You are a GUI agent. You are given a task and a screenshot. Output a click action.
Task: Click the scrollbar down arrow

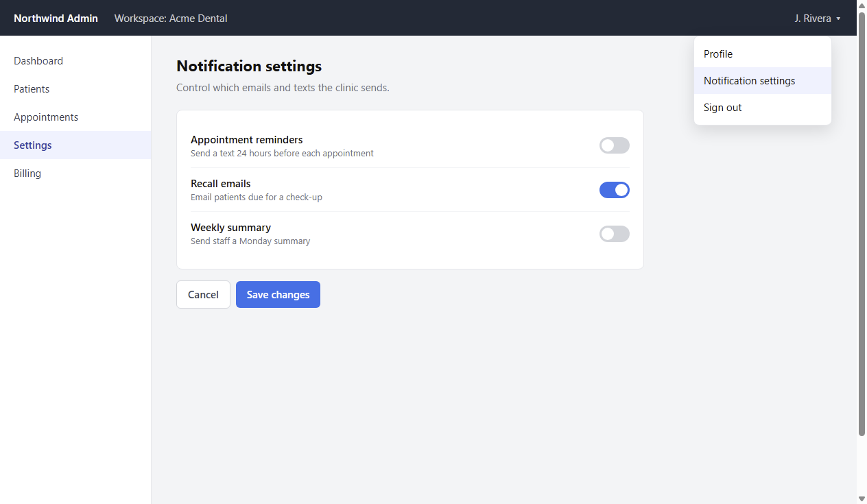(862, 499)
